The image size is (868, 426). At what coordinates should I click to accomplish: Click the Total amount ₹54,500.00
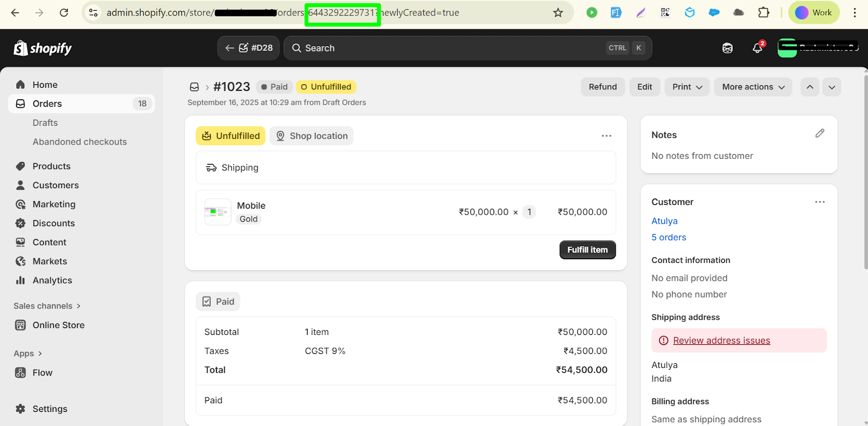pos(582,370)
